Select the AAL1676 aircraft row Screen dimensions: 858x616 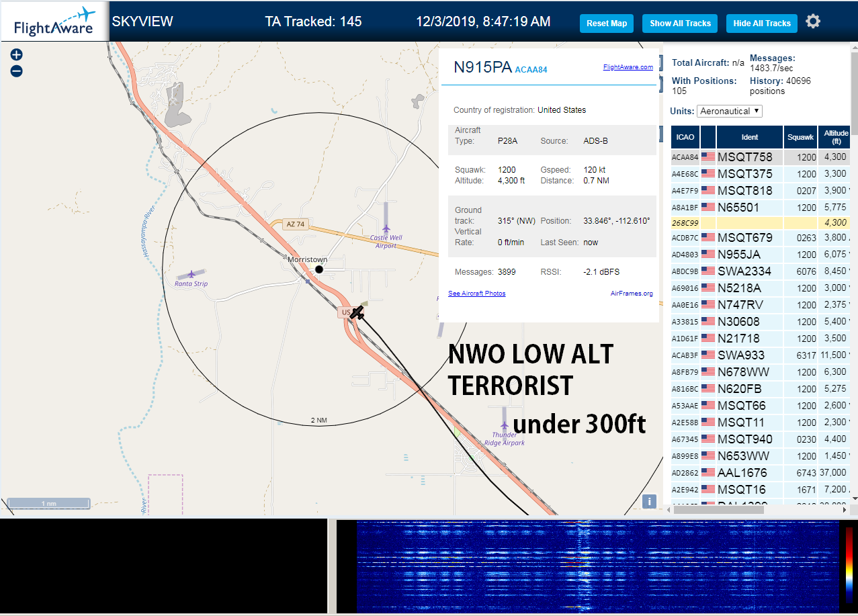(x=761, y=473)
